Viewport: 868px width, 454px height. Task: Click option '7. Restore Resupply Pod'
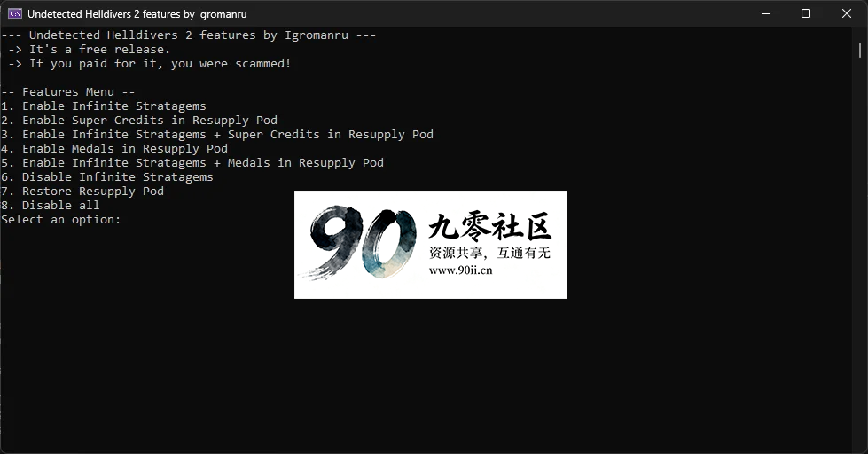point(82,192)
